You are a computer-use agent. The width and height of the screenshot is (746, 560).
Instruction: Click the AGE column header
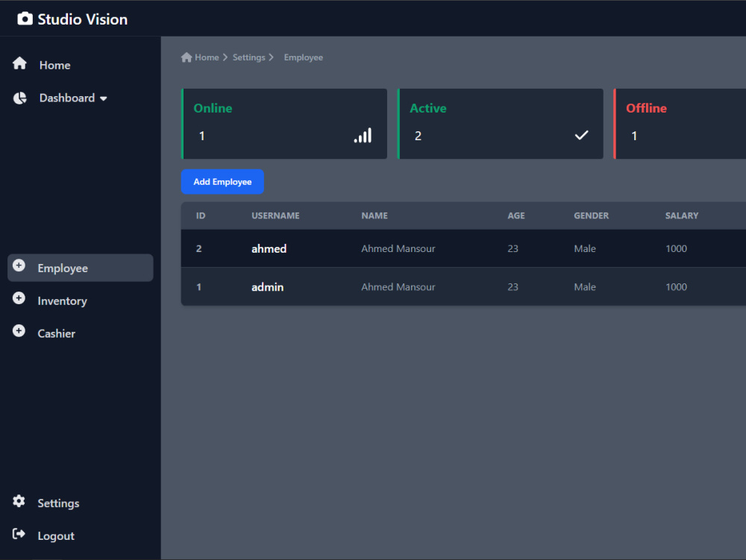click(x=516, y=215)
